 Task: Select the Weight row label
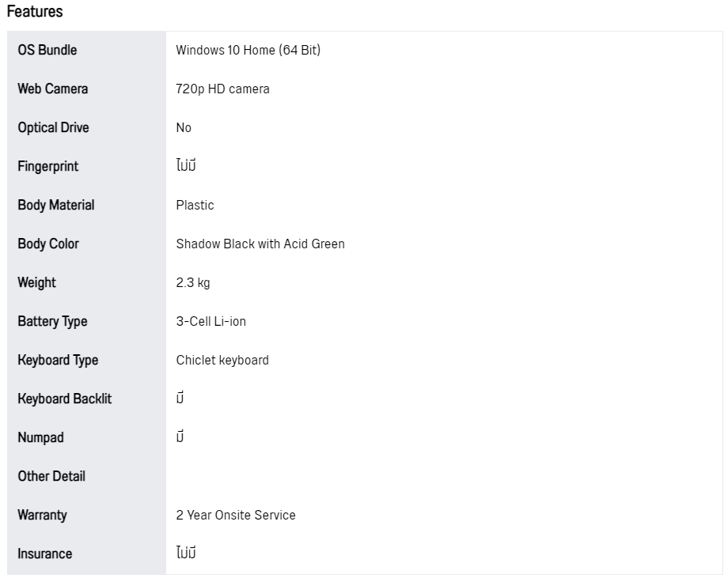tap(36, 282)
